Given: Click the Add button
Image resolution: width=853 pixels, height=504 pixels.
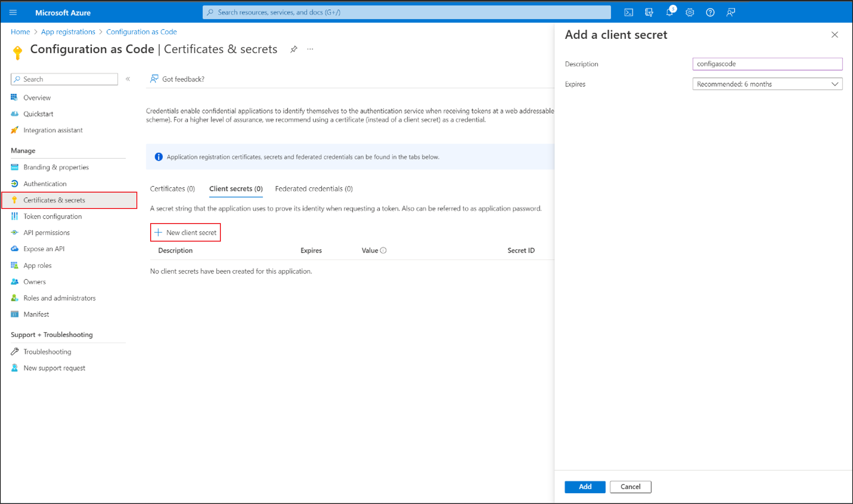Looking at the screenshot, I should coord(585,487).
